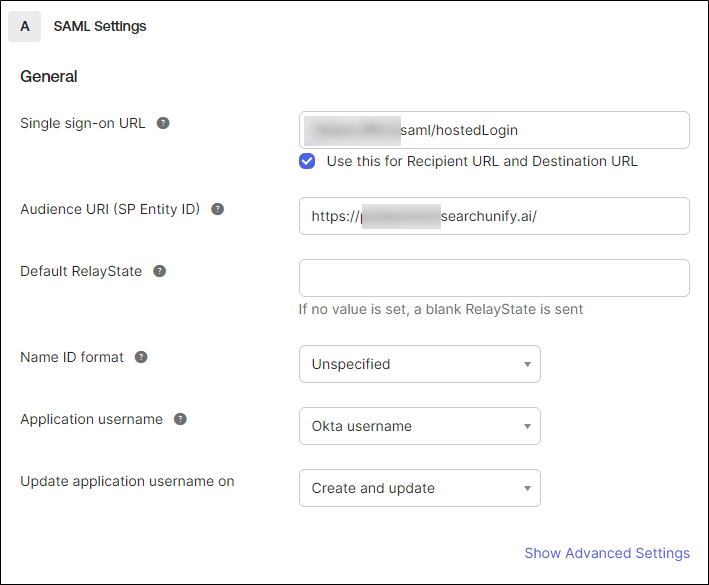Click the "Single sign-on URL" field label
This screenshot has height=585, width=709.
pyautogui.click(x=83, y=124)
